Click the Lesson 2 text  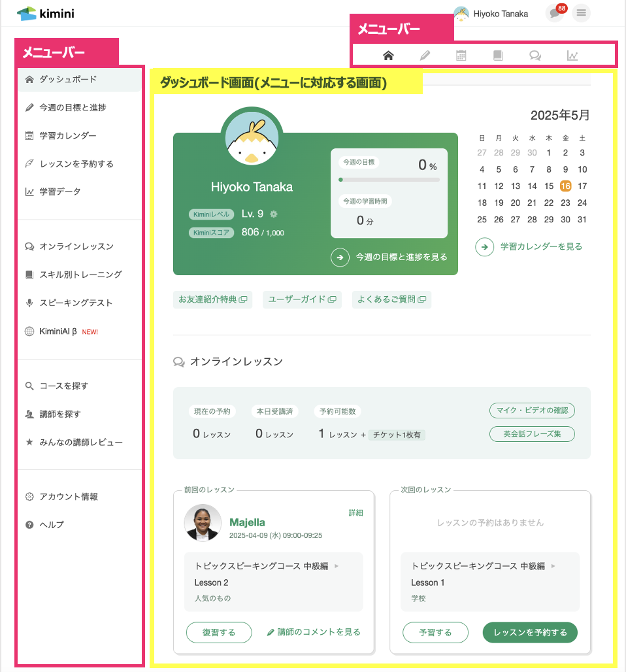pyautogui.click(x=211, y=583)
